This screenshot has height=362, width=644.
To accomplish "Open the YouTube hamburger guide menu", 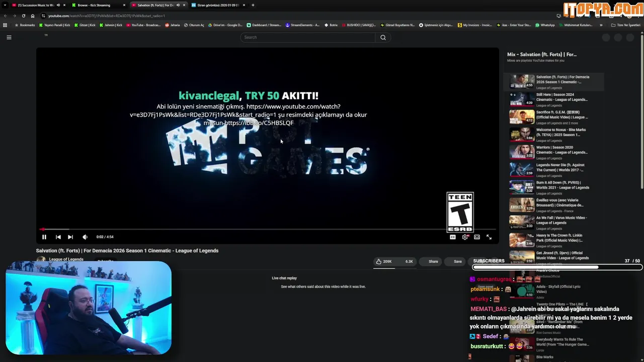I will (9, 37).
